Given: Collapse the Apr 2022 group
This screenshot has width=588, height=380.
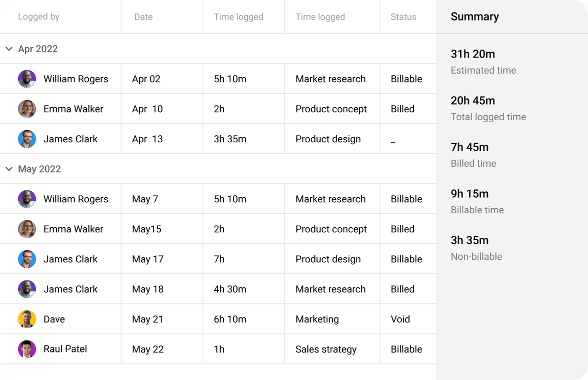Looking at the screenshot, I should point(9,49).
